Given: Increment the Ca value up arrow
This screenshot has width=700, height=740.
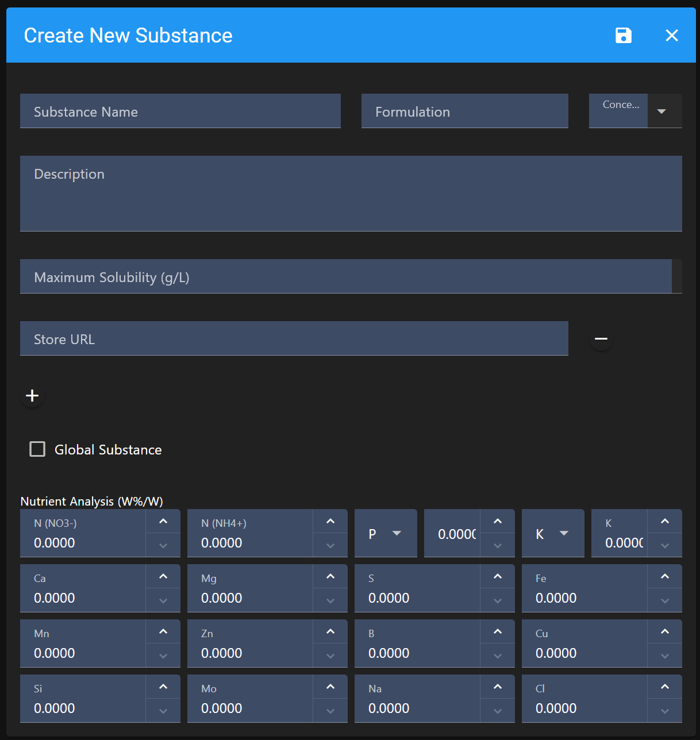Looking at the screenshot, I should 163,577.
